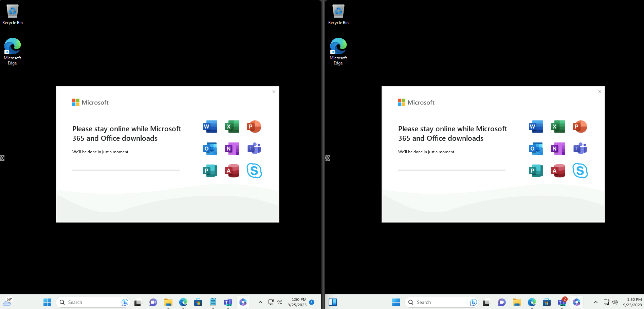Click the Access icon in right installer
This screenshot has height=309, width=644.
click(558, 171)
